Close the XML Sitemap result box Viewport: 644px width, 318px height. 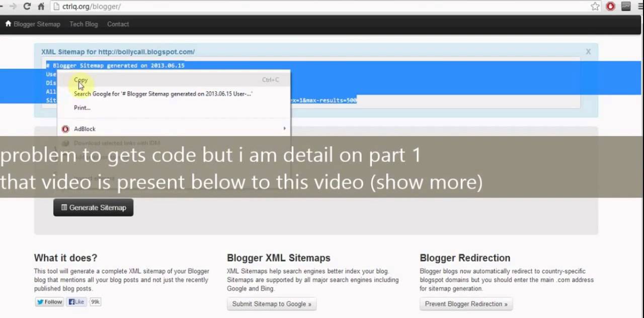coord(588,51)
